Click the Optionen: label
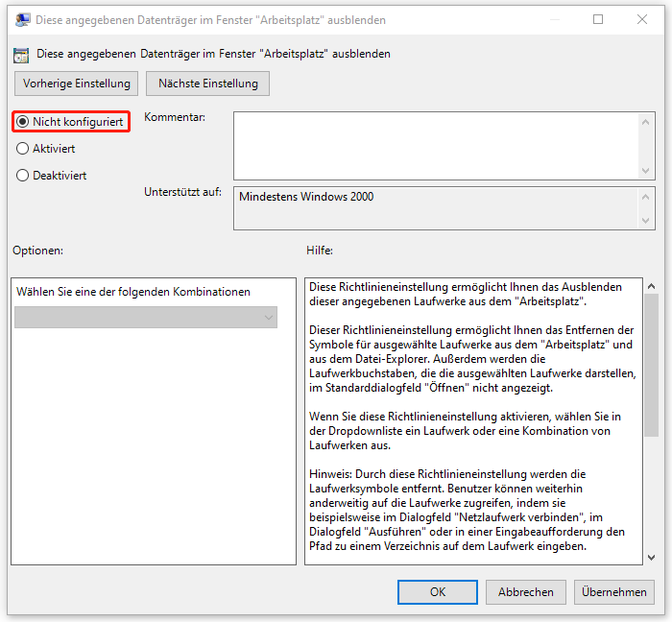The image size is (672, 622). click(x=37, y=251)
